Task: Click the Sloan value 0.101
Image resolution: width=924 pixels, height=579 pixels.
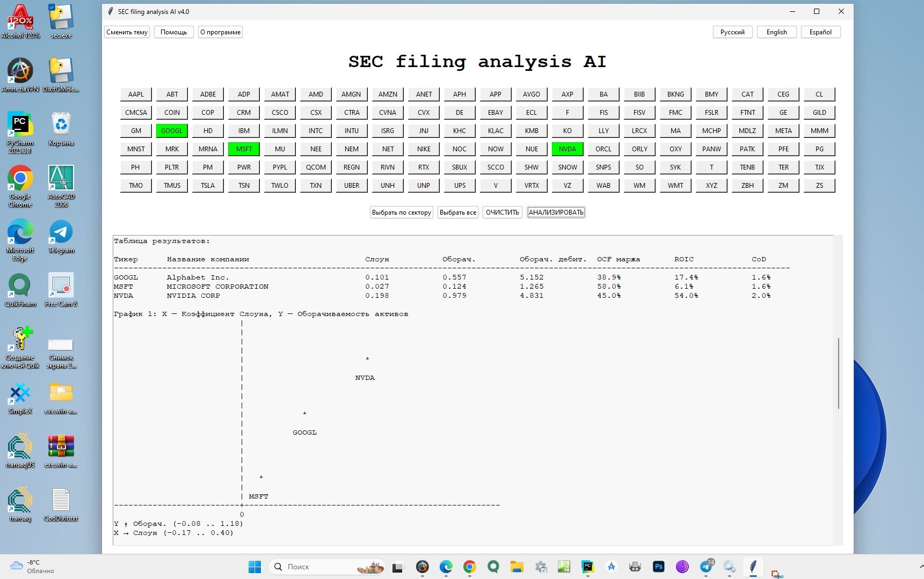Action: coord(377,277)
